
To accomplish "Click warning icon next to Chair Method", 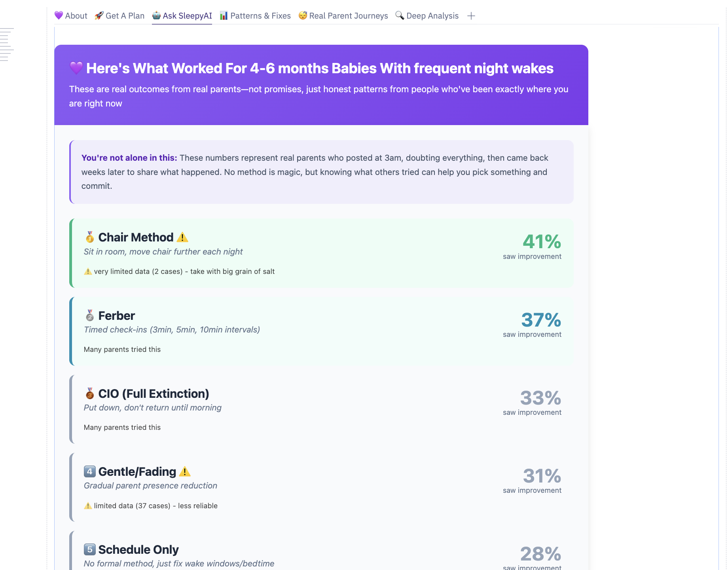I will click(182, 237).
